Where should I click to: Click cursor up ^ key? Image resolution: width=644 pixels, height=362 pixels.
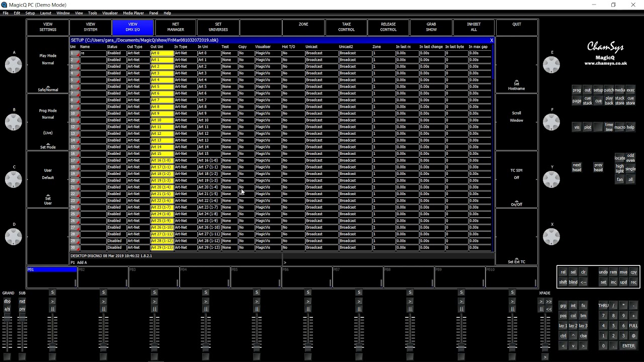click(x=573, y=336)
